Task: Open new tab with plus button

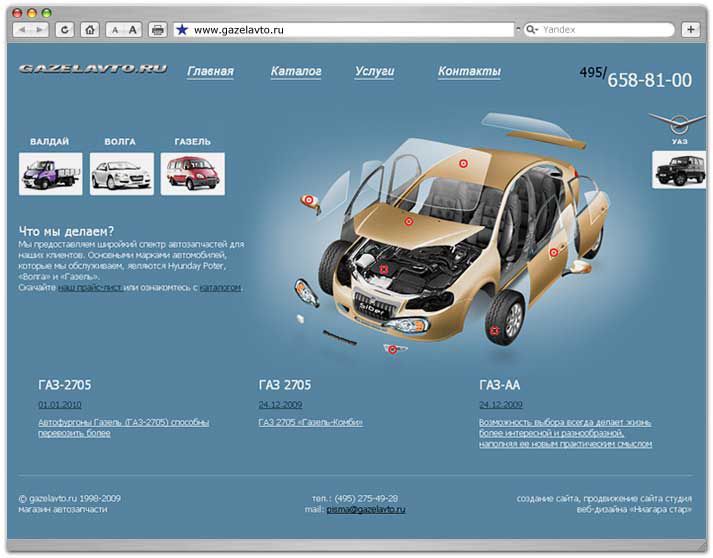Action: click(x=691, y=30)
